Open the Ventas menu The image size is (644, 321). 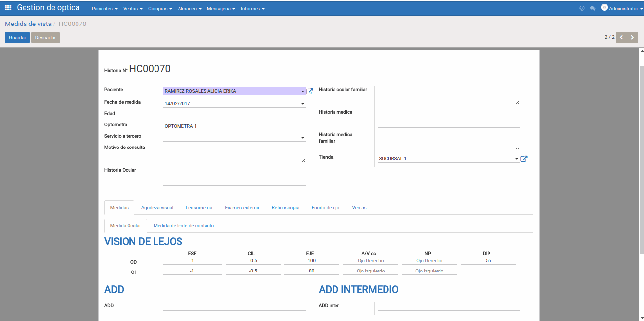point(132,9)
